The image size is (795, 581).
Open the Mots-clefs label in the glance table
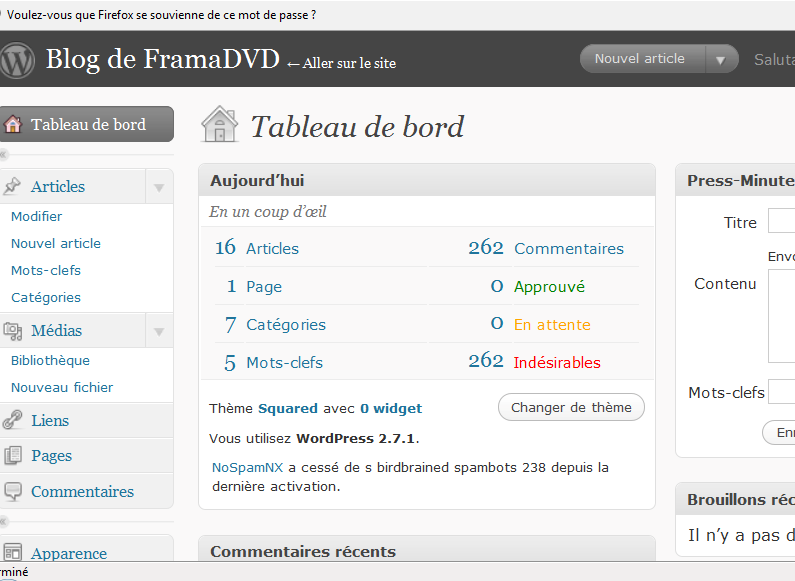pyautogui.click(x=284, y=362)
